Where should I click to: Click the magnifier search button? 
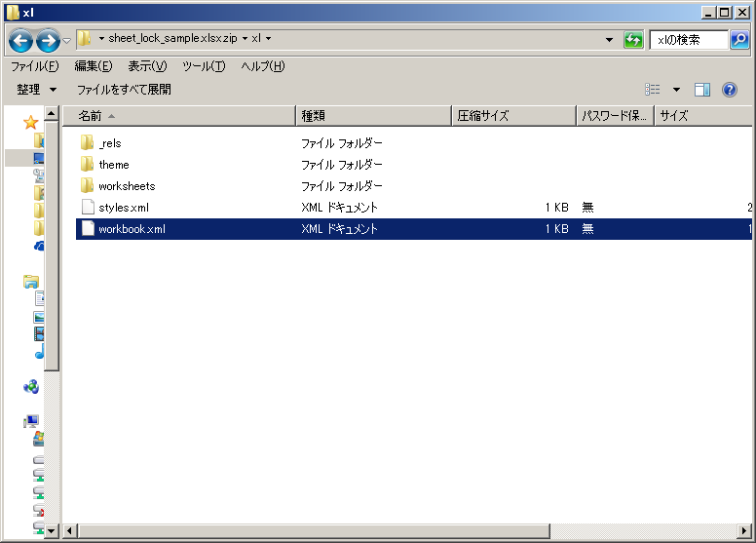click(739, 40)
